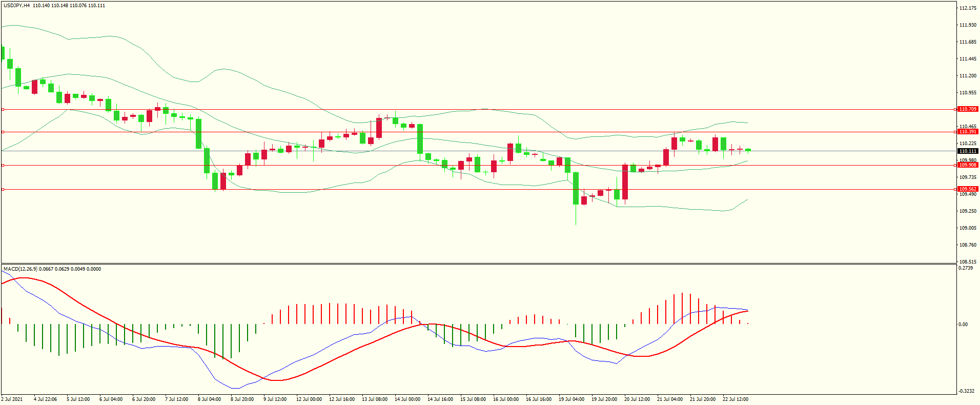Click the 14 Jul 00:00 time label

(407, 399)
